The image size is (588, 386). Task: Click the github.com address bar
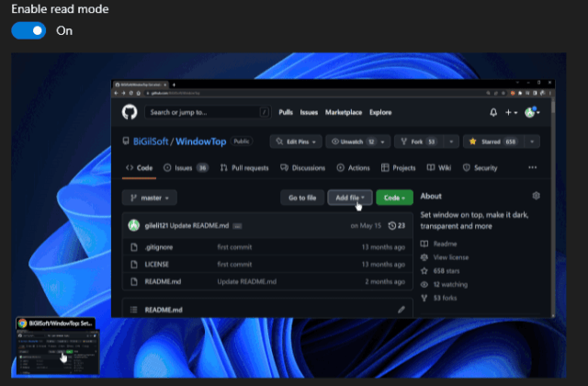point(315,93)
